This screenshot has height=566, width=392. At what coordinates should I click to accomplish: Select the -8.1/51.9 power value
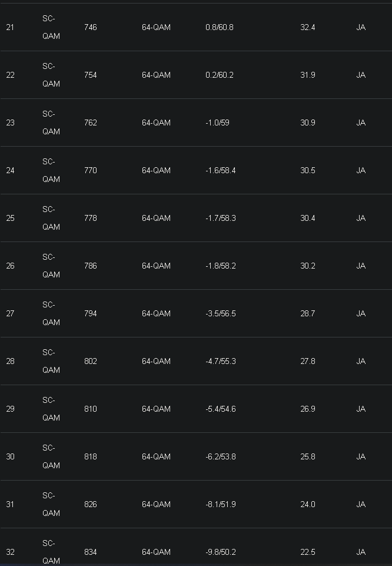221,505
